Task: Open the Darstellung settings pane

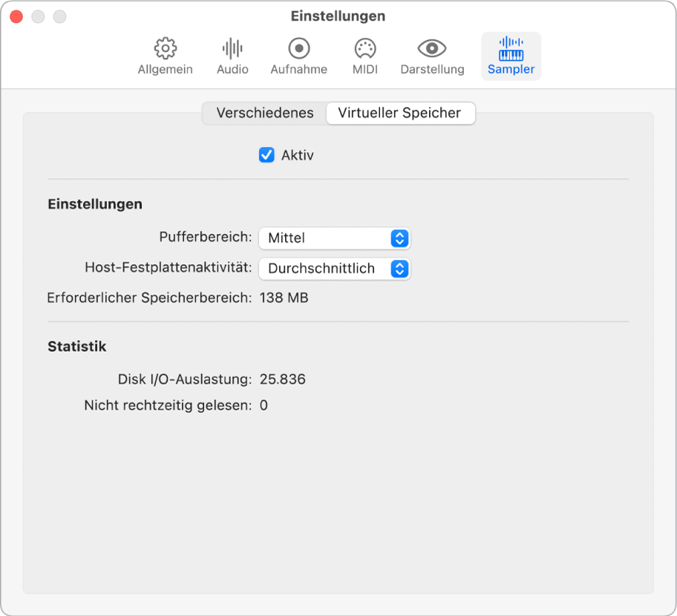Action: [433, 56]
